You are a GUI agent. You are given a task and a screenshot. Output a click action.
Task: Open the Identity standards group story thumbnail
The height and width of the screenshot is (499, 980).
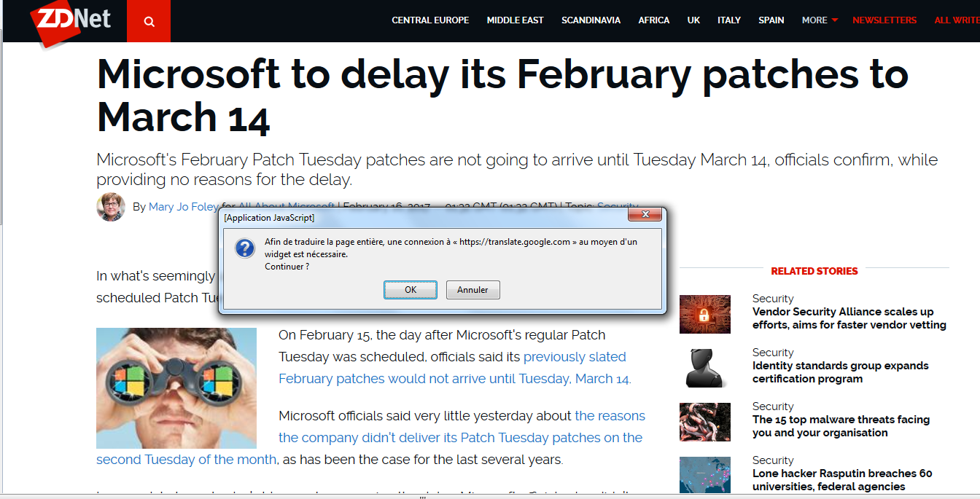click(705, 368)
